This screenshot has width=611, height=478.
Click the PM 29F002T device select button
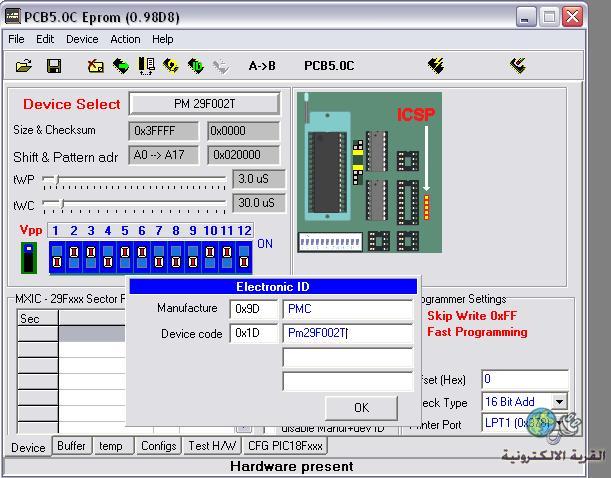pos(204,104)
